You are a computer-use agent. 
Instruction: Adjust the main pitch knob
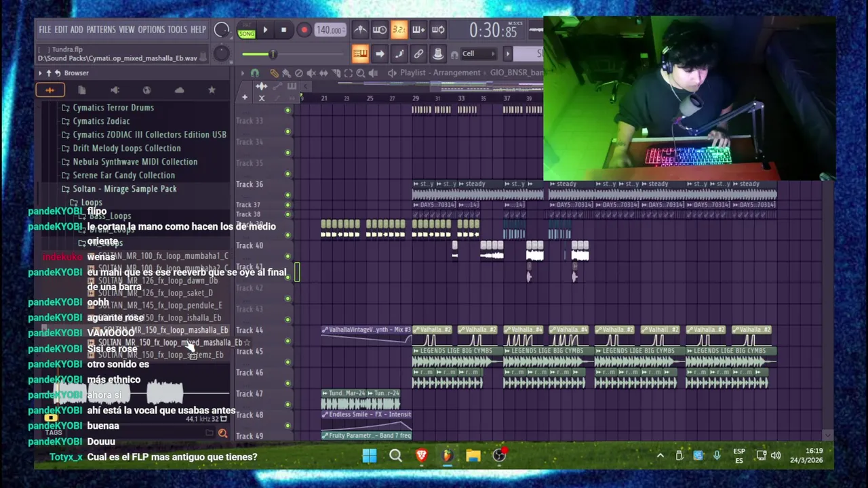(222, 54)
